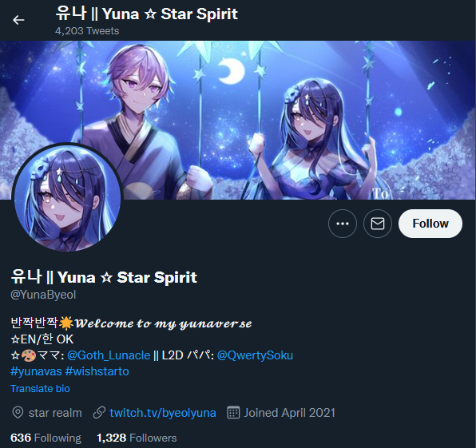Open the @Goth_Lunacle mention link

(x=109, y=355)
